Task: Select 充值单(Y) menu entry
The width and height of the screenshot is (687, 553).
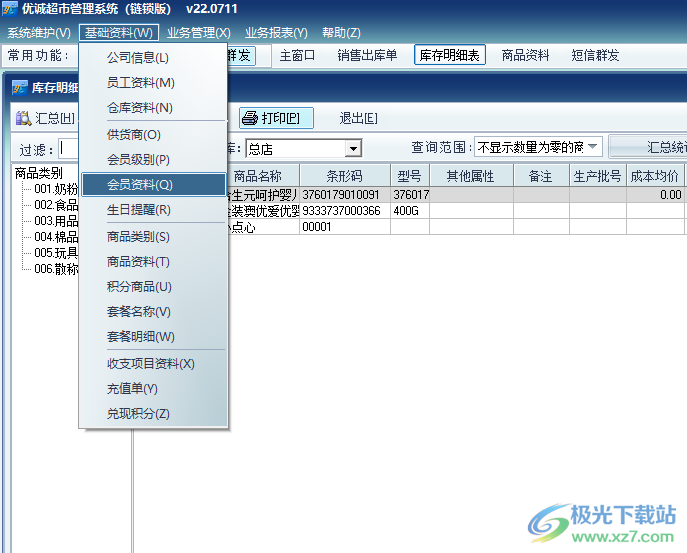Action: tap(153, 388)
